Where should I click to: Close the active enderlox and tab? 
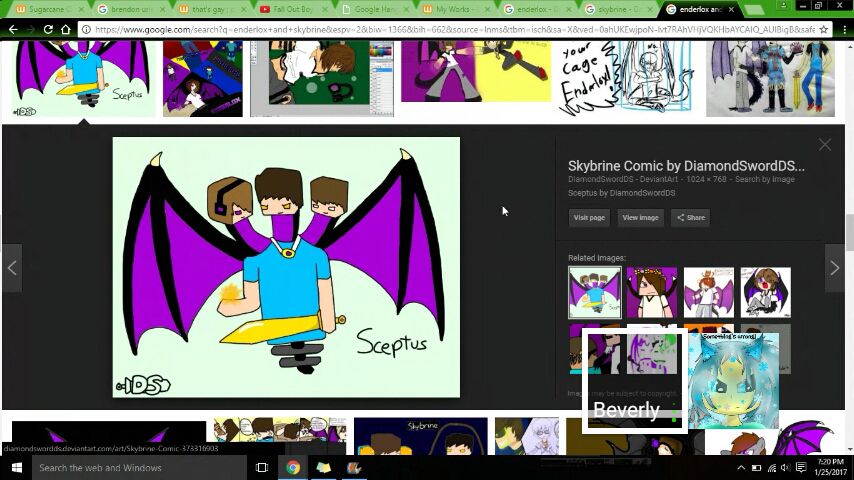(x=731, y=9)
